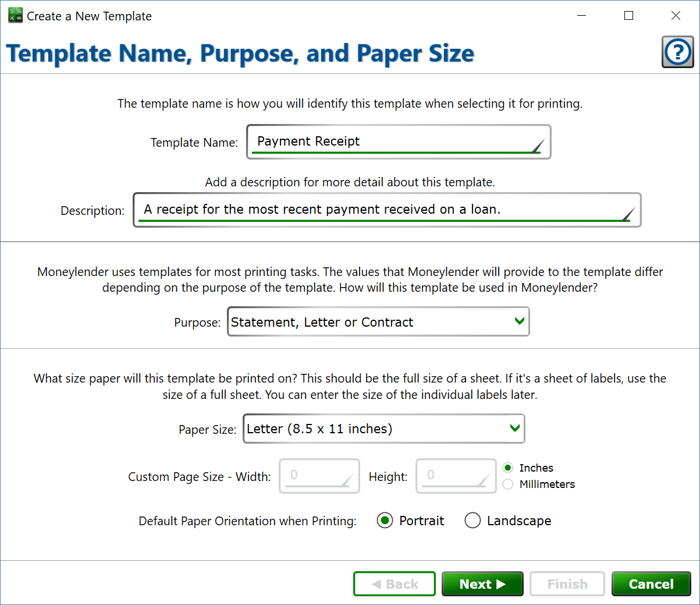
Task: Cancel template creation
Action: tap(651, 583)
